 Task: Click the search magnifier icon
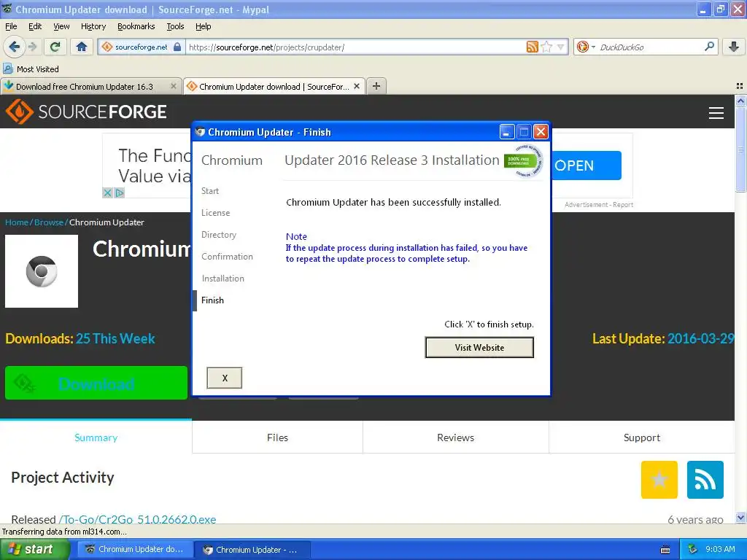[709, 47]
